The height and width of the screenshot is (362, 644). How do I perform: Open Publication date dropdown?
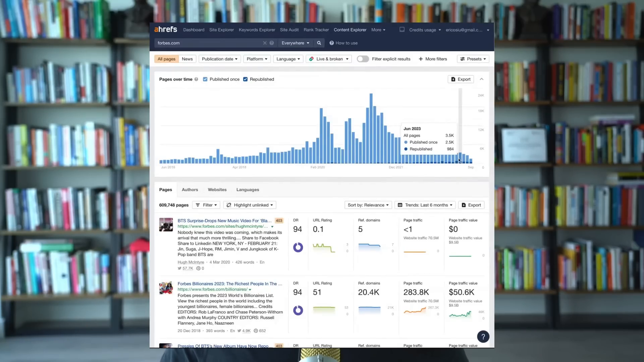219,59
